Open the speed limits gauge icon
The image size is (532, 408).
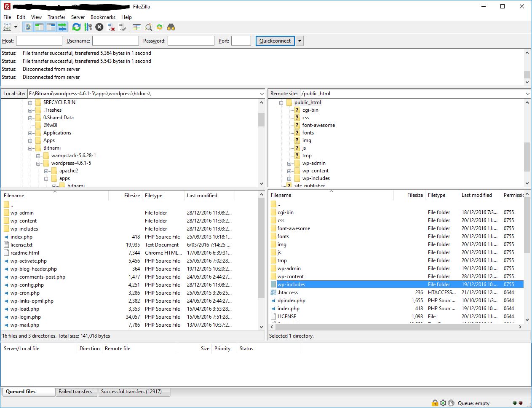(451, 403)
